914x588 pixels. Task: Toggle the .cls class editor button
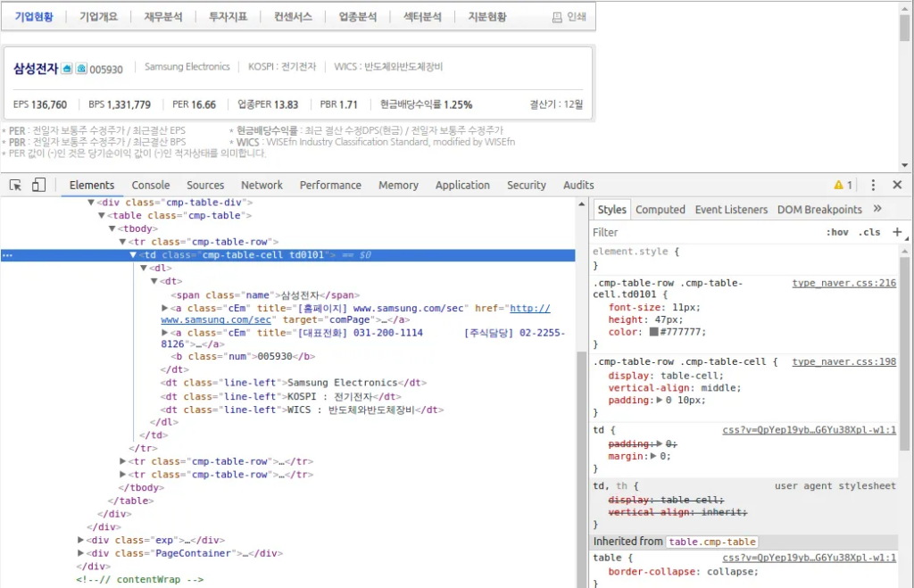[869, 232]
